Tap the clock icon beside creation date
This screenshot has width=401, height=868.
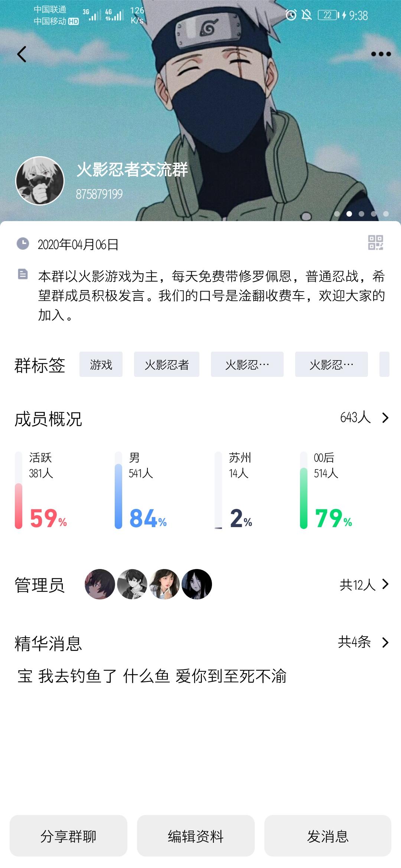[x=23, y=244]
